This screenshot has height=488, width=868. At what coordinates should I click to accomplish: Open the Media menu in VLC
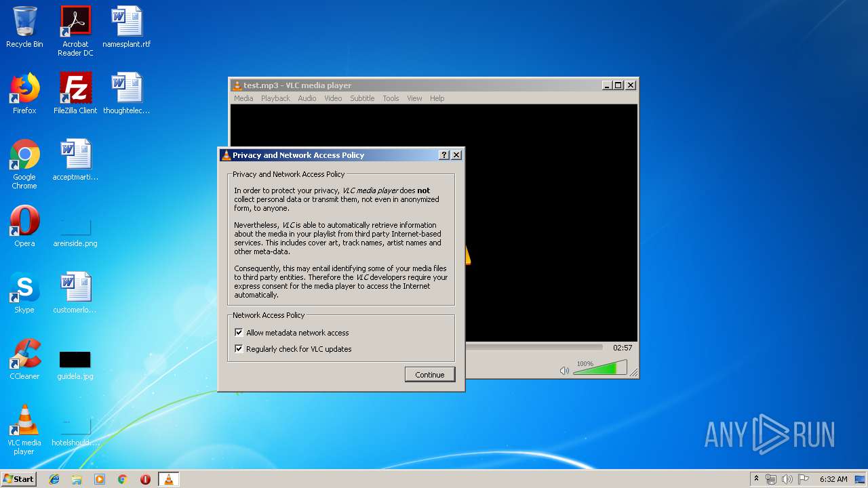pyautogui.click(x=243, y=98)
